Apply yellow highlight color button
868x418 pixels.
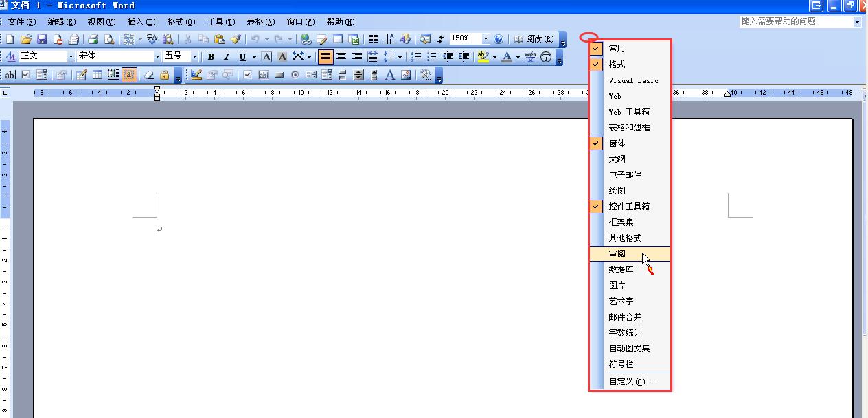tap(483, 57)
